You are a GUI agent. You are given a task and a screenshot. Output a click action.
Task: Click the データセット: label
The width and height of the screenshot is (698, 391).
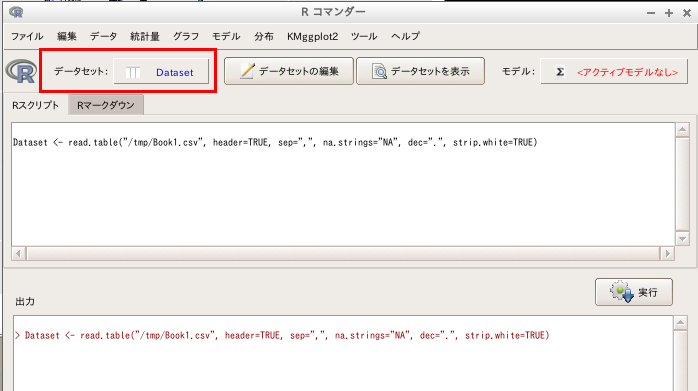coord(81,71)
